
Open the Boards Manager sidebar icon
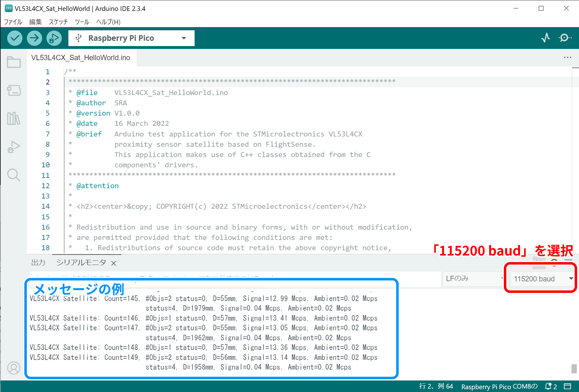point(14,91)
